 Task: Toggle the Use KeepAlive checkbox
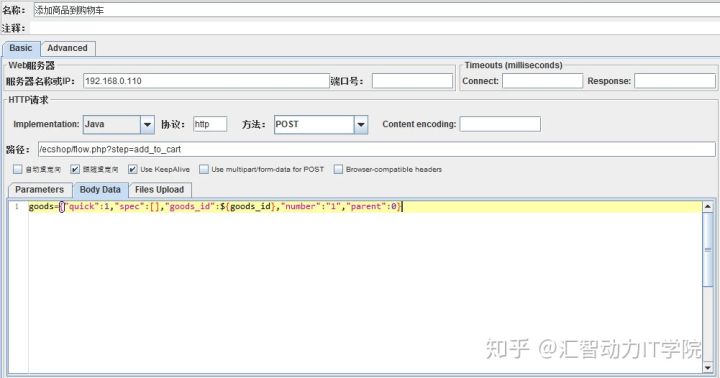tap(132, 169)
